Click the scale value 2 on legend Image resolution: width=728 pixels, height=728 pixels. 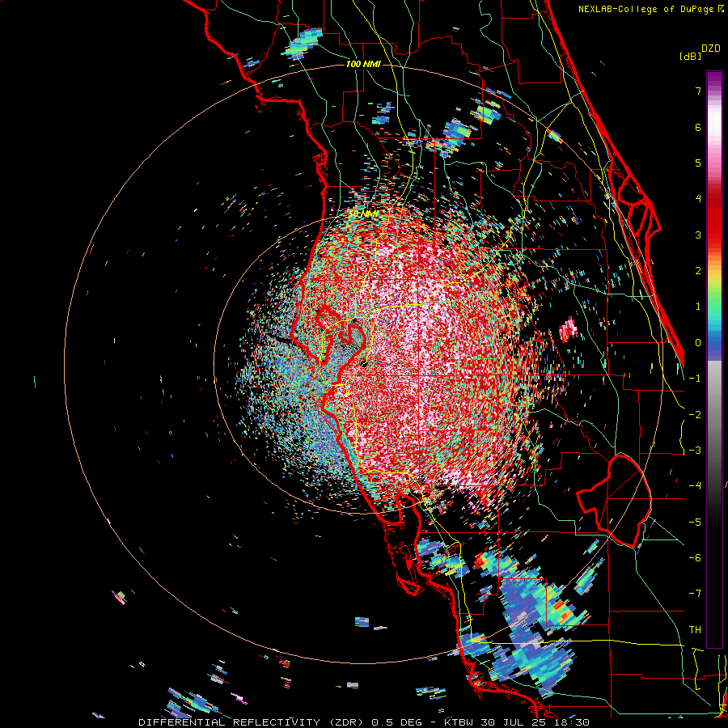point(698,271)
